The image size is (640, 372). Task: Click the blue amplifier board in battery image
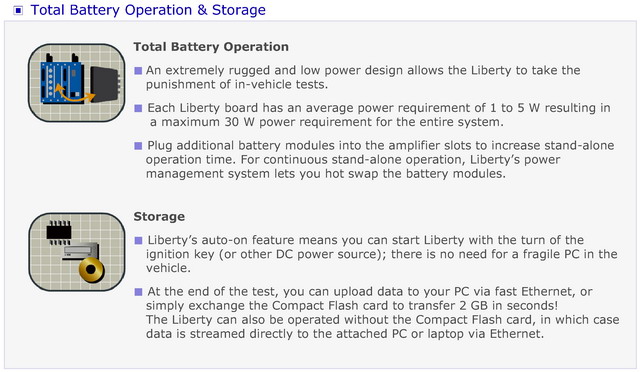point(62,82)
